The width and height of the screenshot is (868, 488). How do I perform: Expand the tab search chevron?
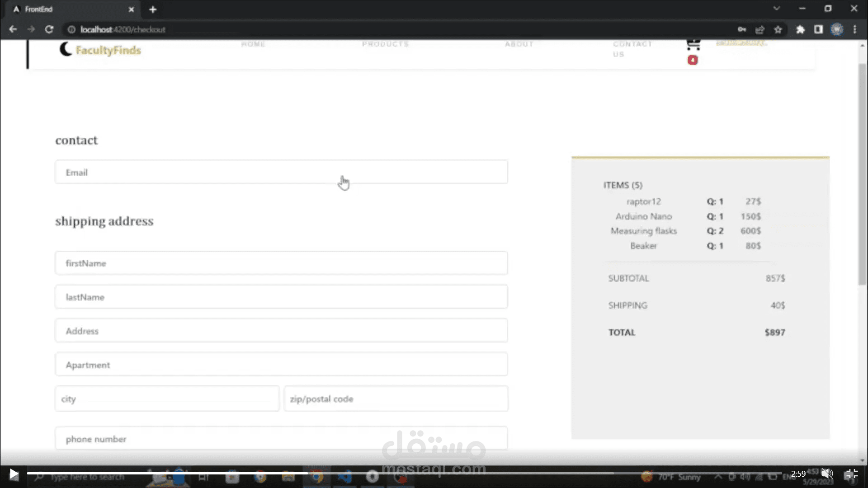(776, 9)
